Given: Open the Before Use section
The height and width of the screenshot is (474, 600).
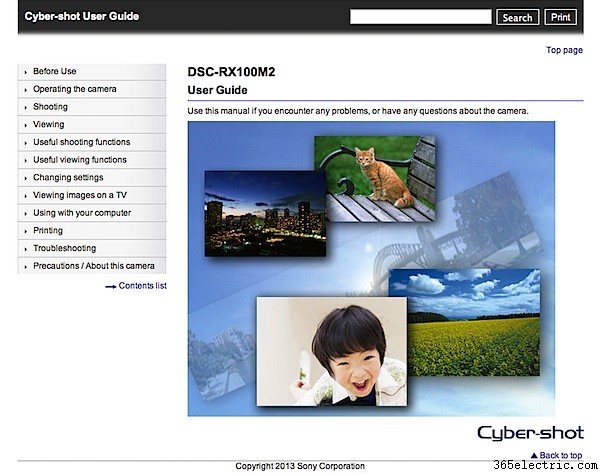Looking at the screenshot, I should coord(92,72).
